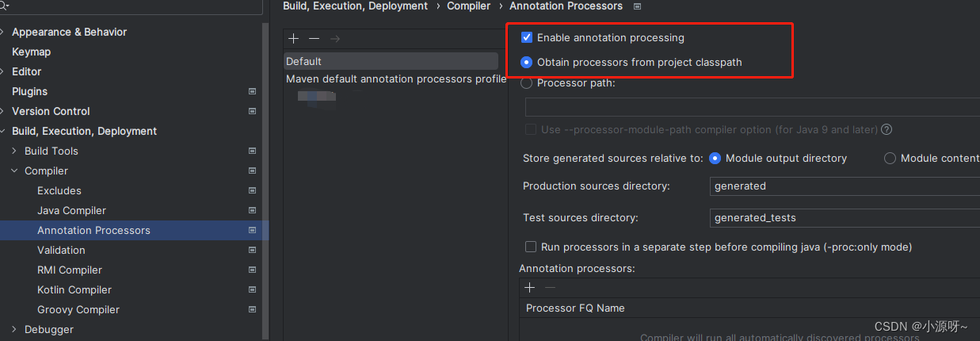Select Module output directory radio button

tap(715, 158)
